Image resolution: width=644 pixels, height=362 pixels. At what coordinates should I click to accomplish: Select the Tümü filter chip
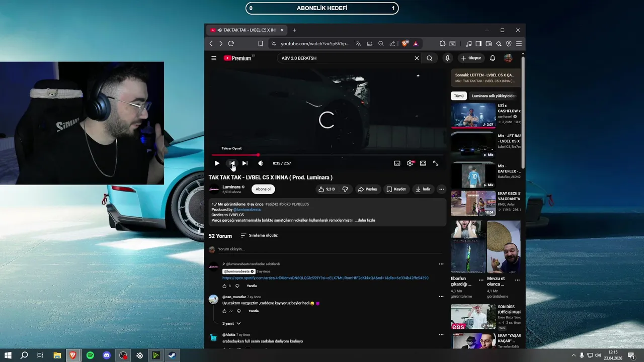click(x=459, y=96)
